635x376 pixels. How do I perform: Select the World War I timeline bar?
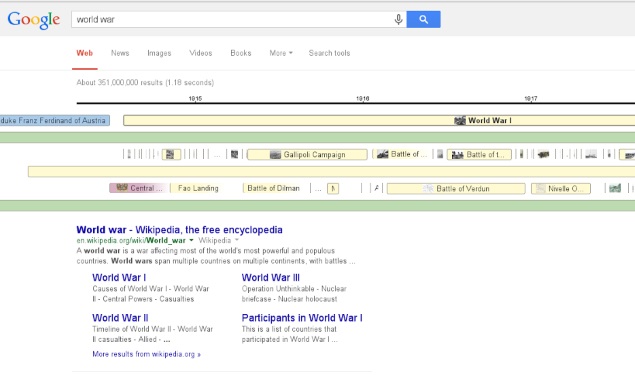(379, 120)
